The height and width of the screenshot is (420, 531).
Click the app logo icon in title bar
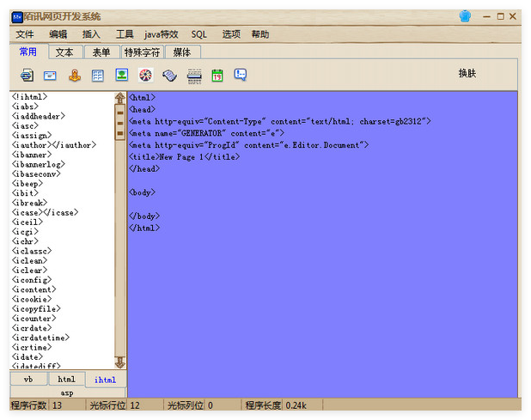[x=17, y=17]
